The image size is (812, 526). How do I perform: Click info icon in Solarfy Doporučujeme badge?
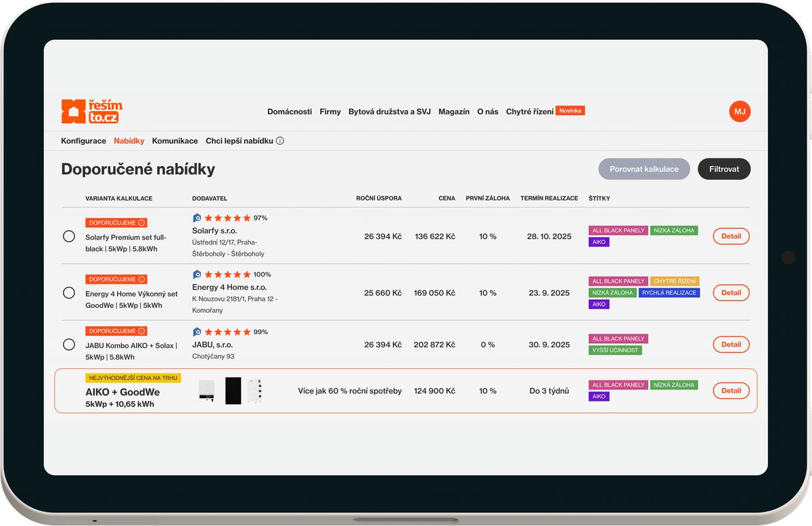pos(141,223)
